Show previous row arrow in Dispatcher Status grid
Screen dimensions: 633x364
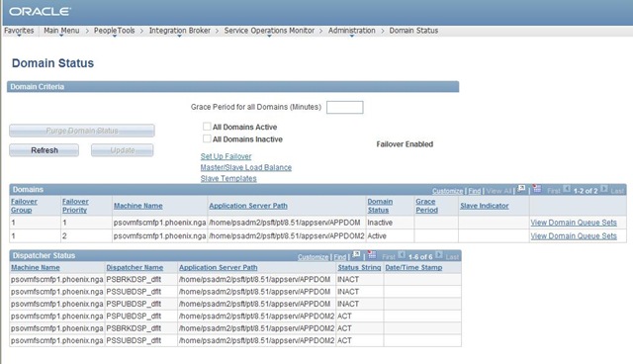click(402, 255)
